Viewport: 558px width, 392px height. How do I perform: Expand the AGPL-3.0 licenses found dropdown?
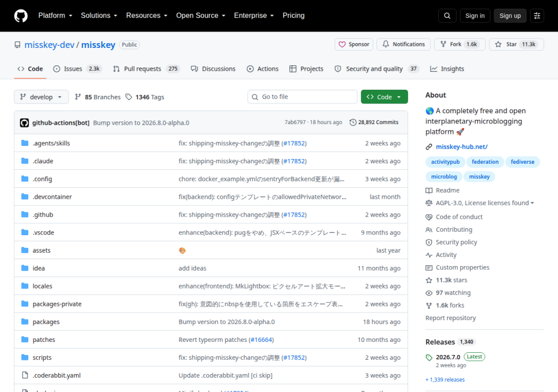point(484,203)
